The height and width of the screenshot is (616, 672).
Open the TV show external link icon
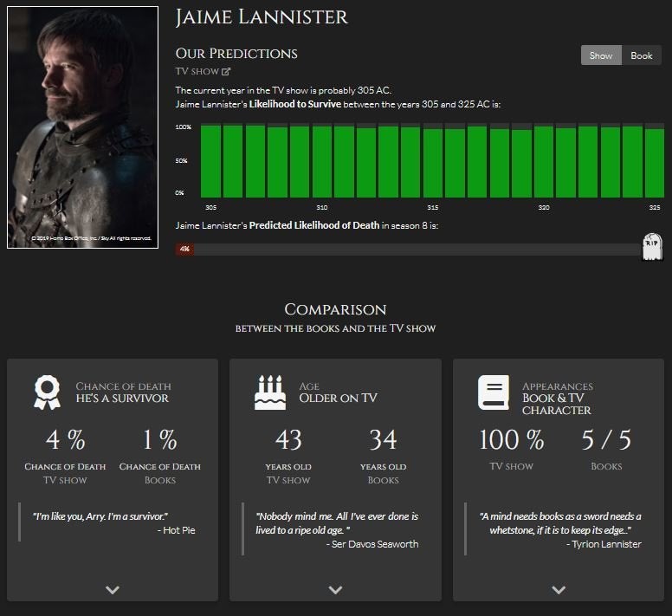click(226, 72)
